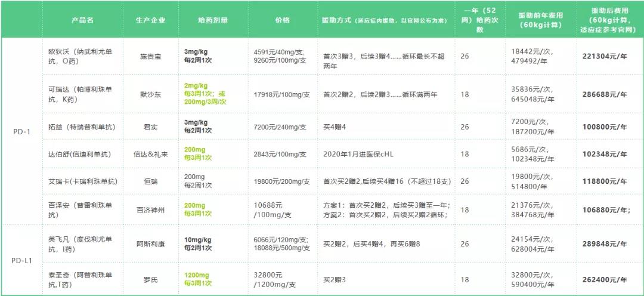Image resolution: width=644 pixels, height=296 pixels.
Task: Select the 生产企业 column header
Action: 150,20
